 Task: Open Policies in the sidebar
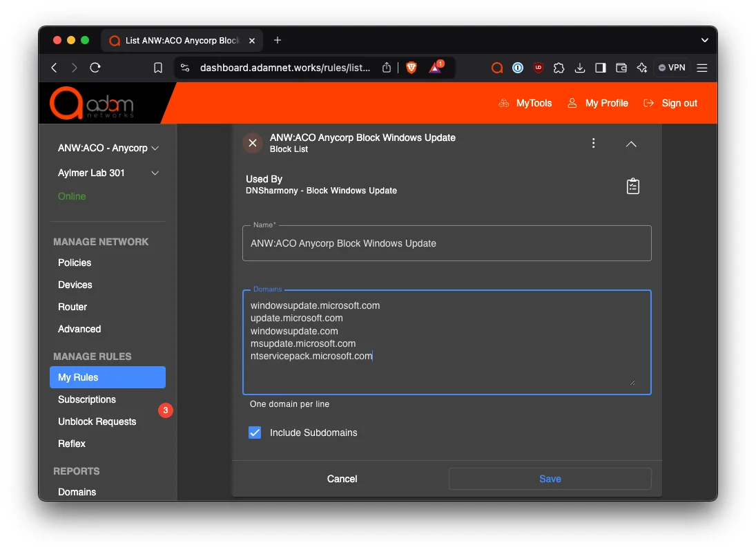pyautogui.click(x=75, y=263)
